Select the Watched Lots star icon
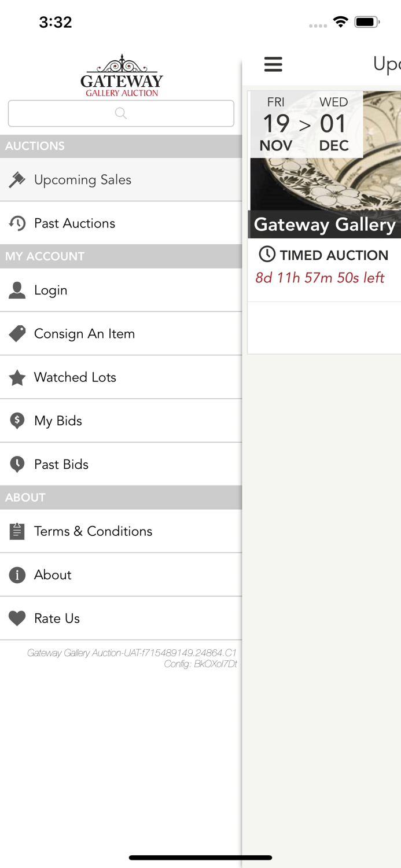The width and height of the screenshot is (401, 868). coord(18,377)
